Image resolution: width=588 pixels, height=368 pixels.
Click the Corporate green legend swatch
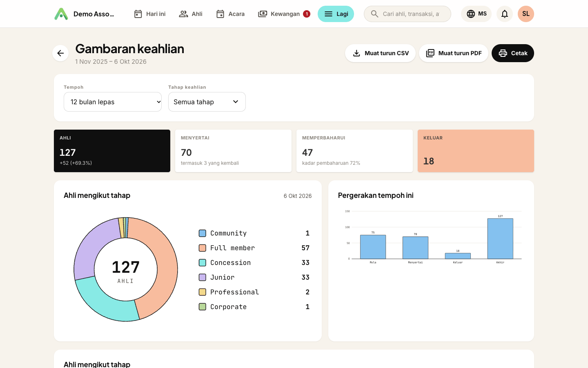(203, 307)
